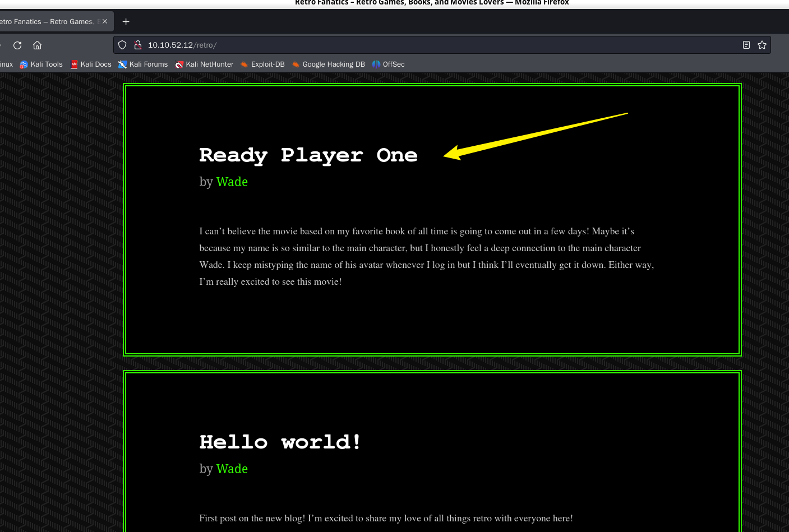The image size is (789, 532).
Task: Open the Ready Player One post
Action: tap(308, 155)
